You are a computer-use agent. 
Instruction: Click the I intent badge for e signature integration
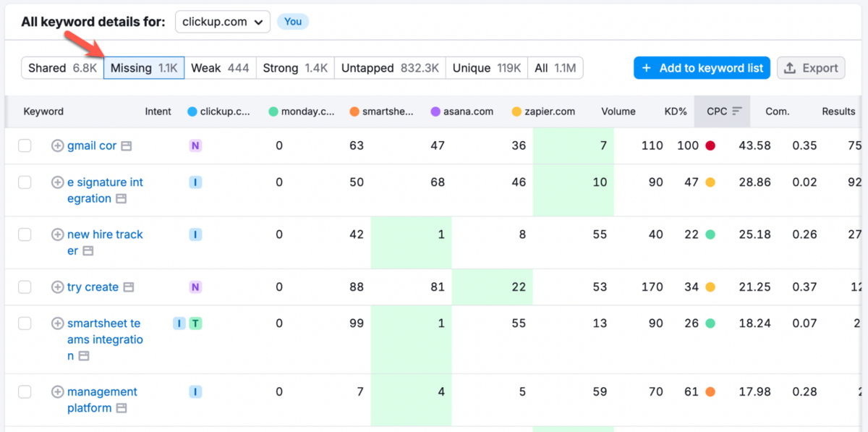[x=195, y=182]
